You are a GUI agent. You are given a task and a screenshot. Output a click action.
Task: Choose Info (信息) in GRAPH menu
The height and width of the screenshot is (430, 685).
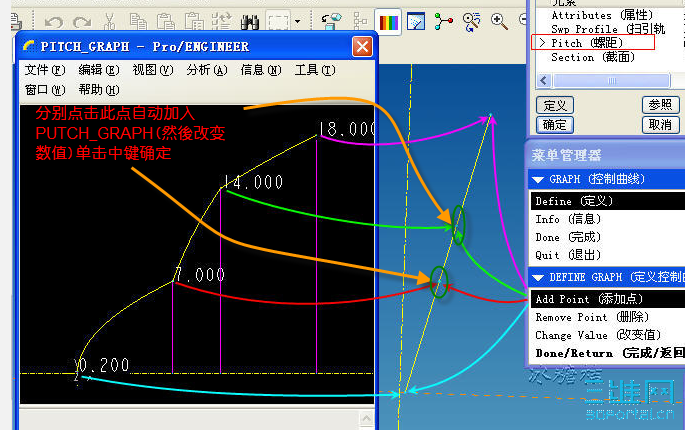pyautogui.click(x=607, y=219)
